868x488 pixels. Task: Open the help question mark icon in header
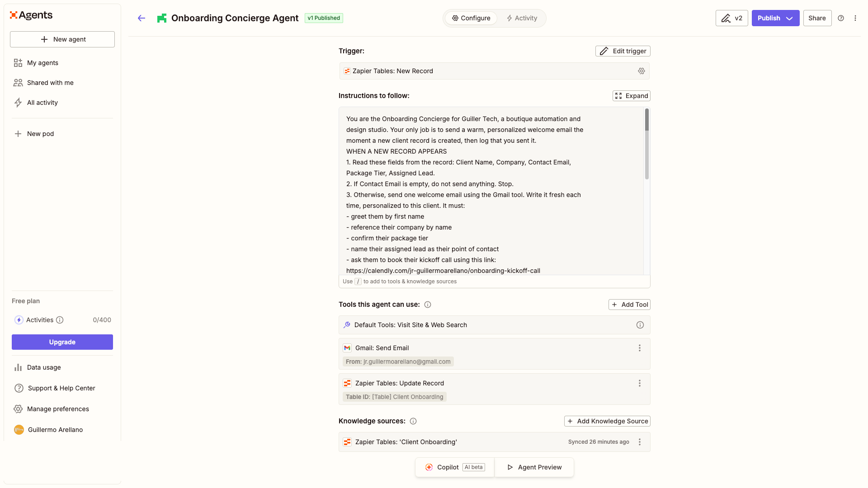click(841, 18)
